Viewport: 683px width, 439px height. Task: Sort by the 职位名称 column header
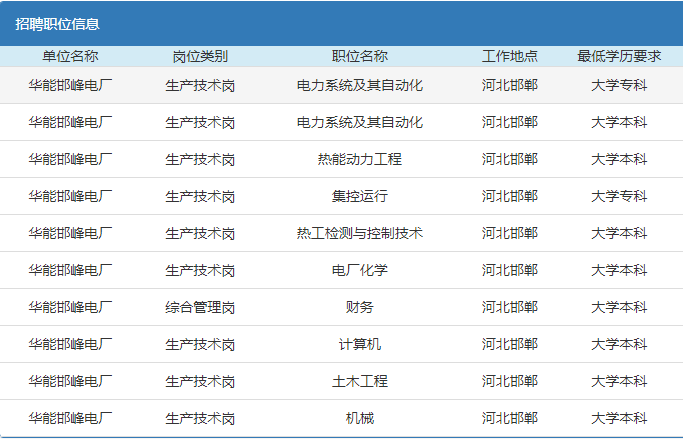click(x=359, y=57)
